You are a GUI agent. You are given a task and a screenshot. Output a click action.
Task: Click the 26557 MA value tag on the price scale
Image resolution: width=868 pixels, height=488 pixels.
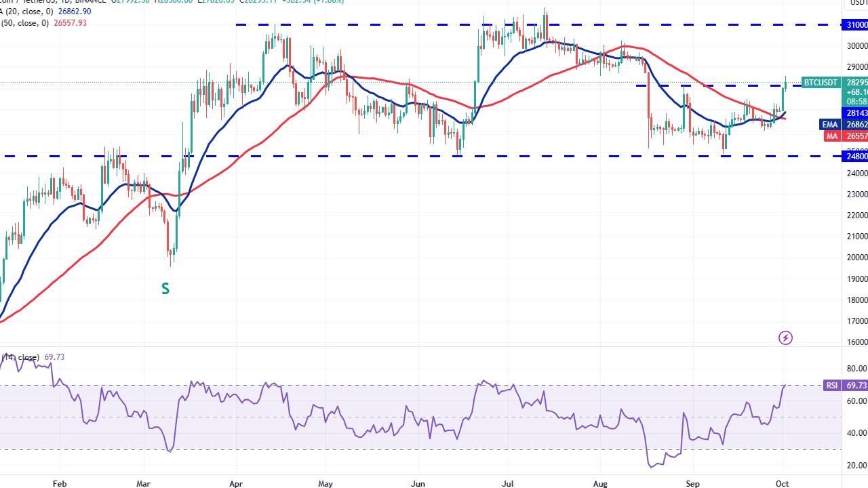tap(856, 136)
